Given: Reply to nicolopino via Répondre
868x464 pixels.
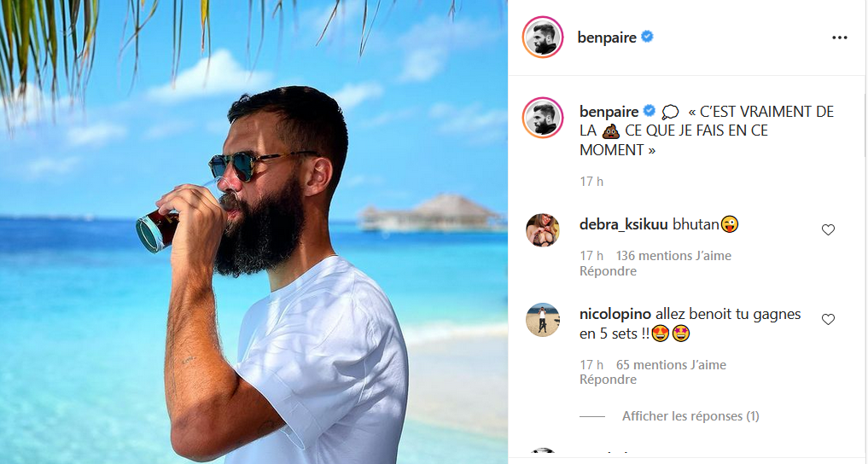Looking at the screenshot, I should coord(608,380).
